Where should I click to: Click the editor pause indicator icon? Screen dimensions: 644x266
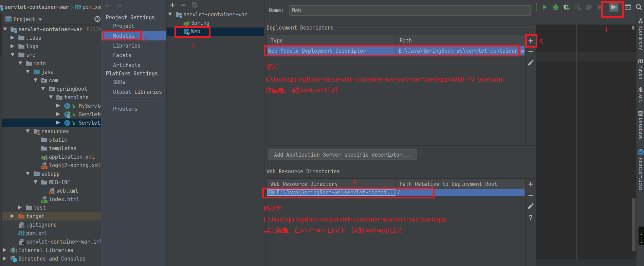(633, 28)
